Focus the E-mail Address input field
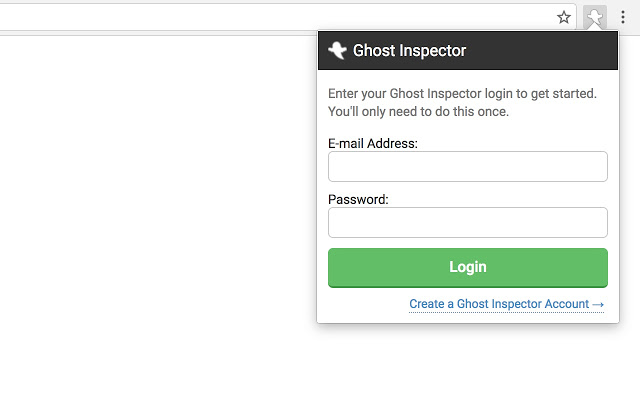Viewport: 640px width, 400px height. pos(467,167)
